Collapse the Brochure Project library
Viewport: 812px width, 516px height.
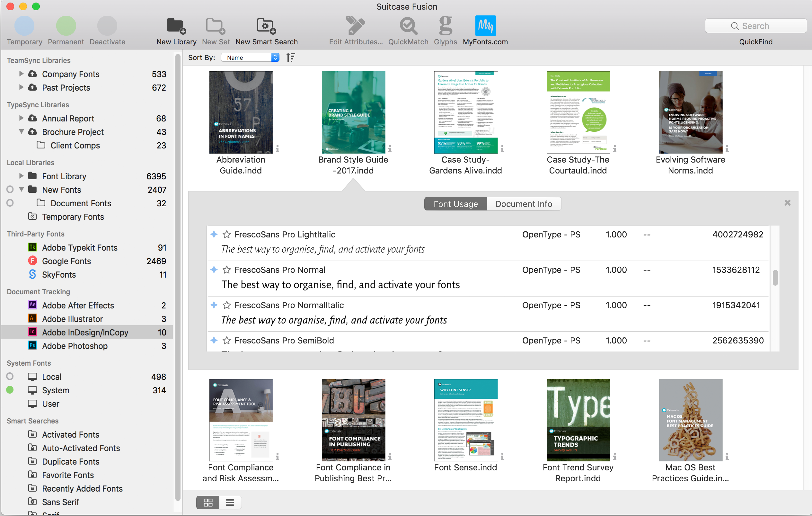coord(21,132)
